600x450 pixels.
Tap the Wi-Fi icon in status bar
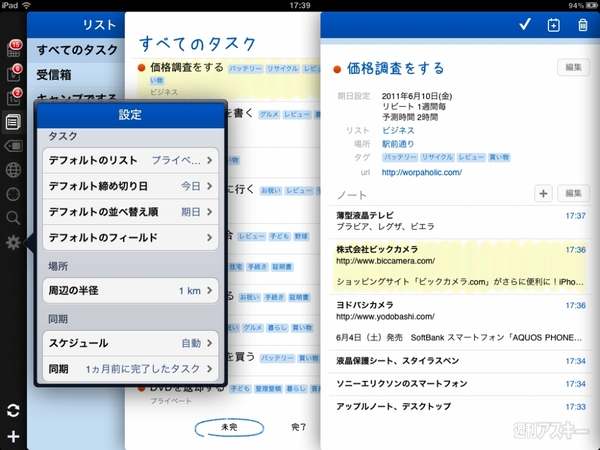(x=26, y=5)
